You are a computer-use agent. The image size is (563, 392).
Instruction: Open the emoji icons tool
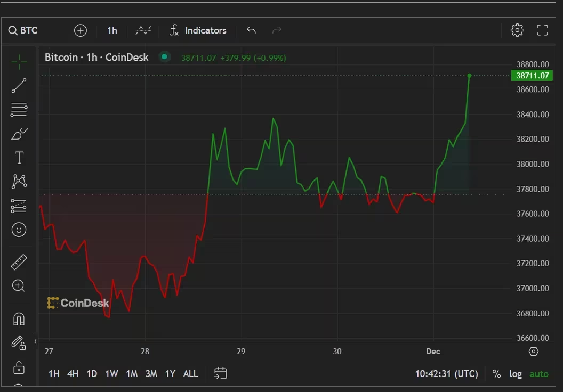[x=19, y=230]
